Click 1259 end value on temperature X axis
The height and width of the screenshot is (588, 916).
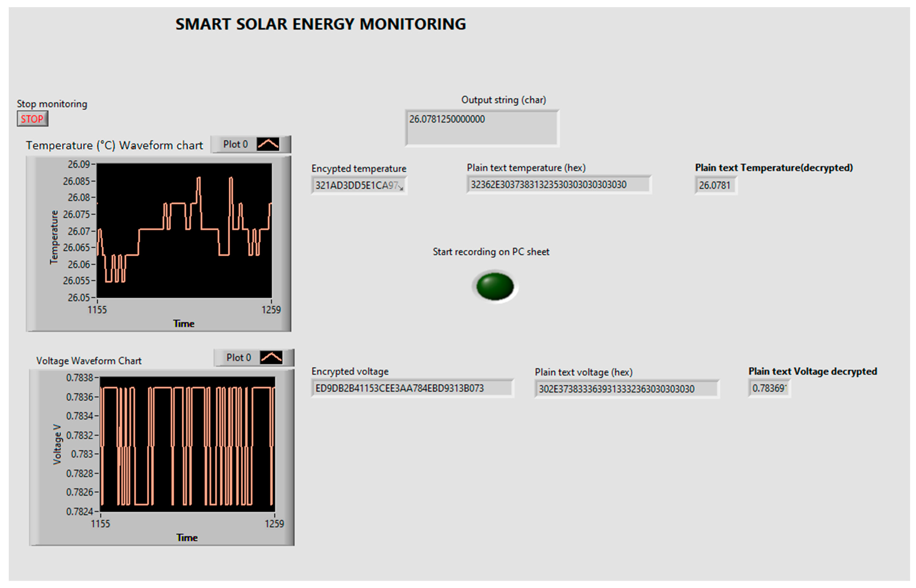tap(271, 310)
